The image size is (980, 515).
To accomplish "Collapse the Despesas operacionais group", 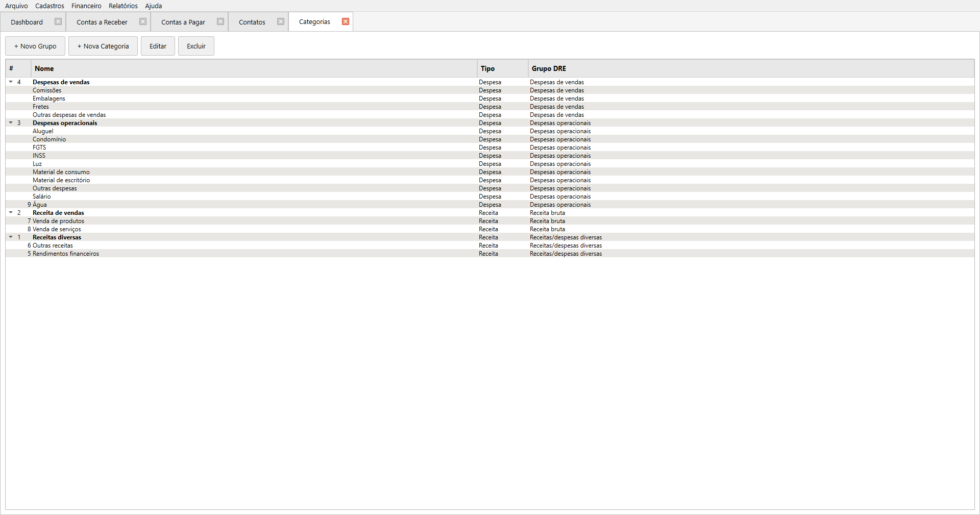I will pos(11,122).
